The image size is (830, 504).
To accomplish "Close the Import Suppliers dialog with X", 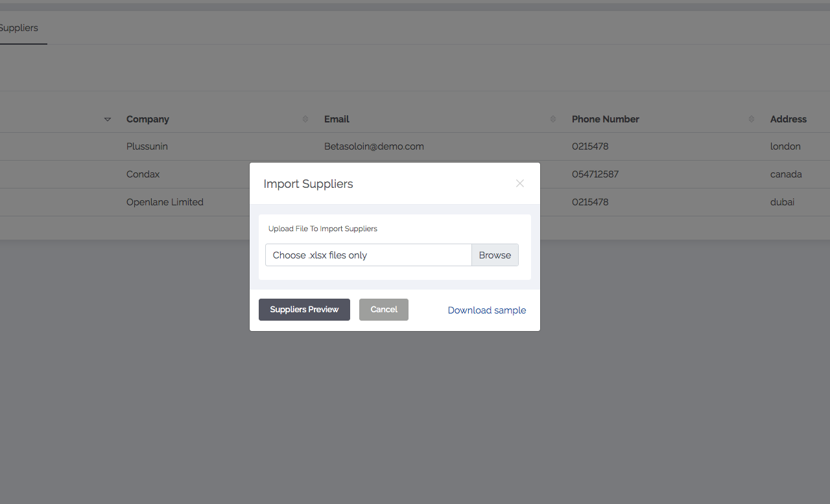I will tap(519, 183).
